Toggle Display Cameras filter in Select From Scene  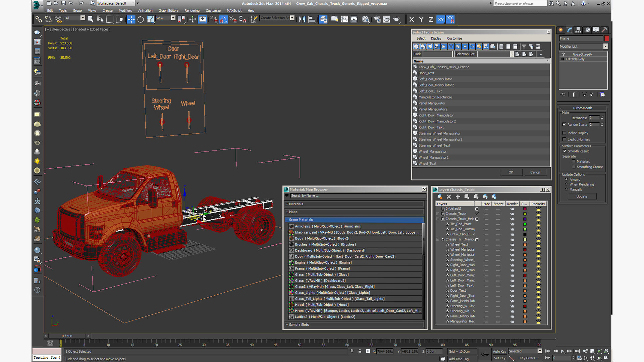click(x=437, y=47)
